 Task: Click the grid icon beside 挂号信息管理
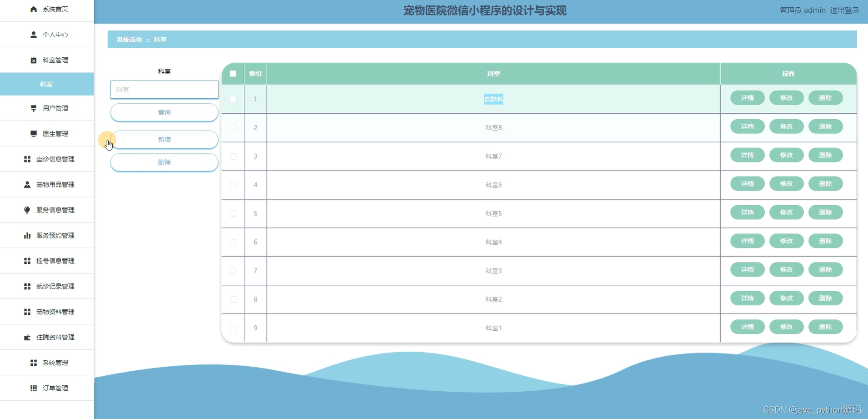coord(27,261)
